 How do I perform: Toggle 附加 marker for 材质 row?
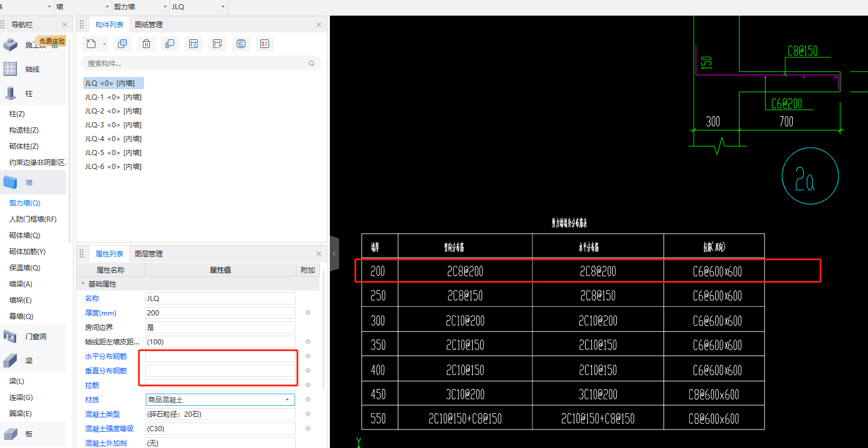(308, 400)
